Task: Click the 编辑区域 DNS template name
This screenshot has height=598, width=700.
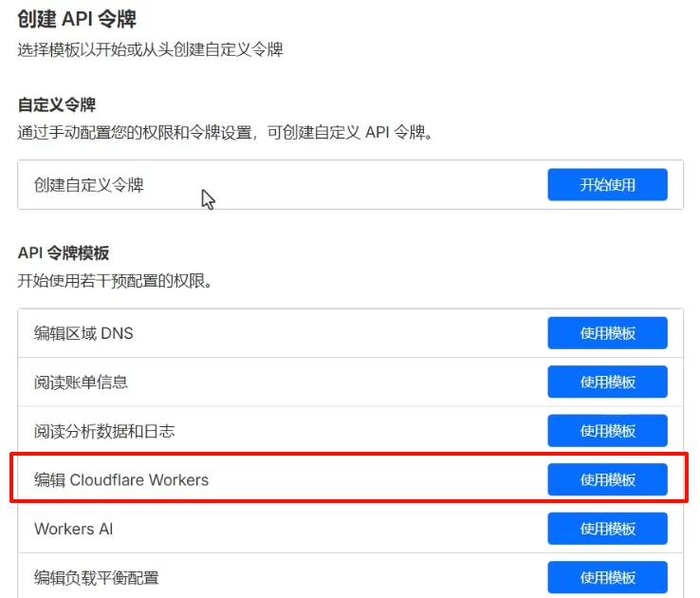Action: tap(83, 333)
